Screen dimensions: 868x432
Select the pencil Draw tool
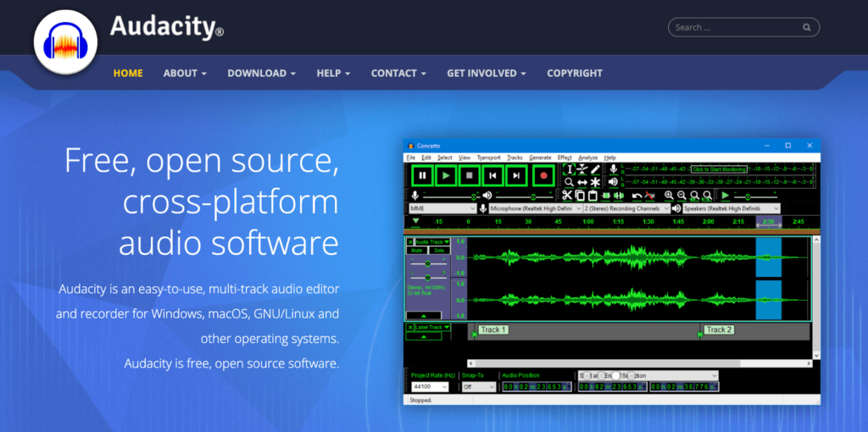point(595,169)
